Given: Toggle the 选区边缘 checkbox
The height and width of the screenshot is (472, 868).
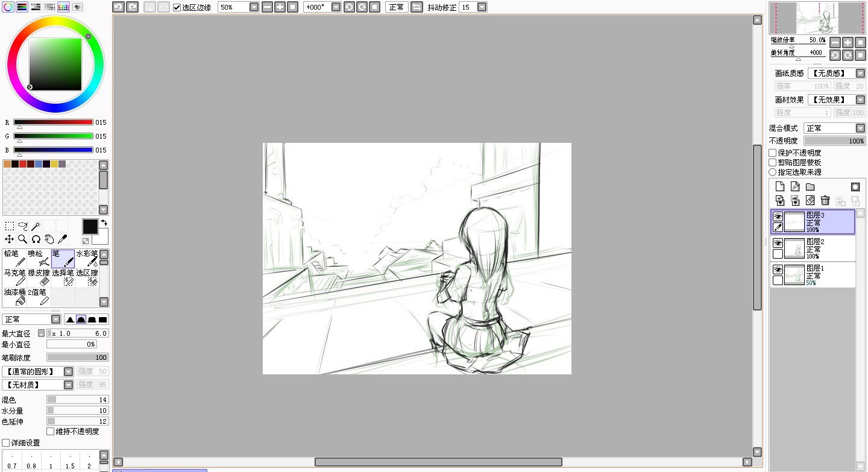Looking at the screenshot, I should [177, 7].
